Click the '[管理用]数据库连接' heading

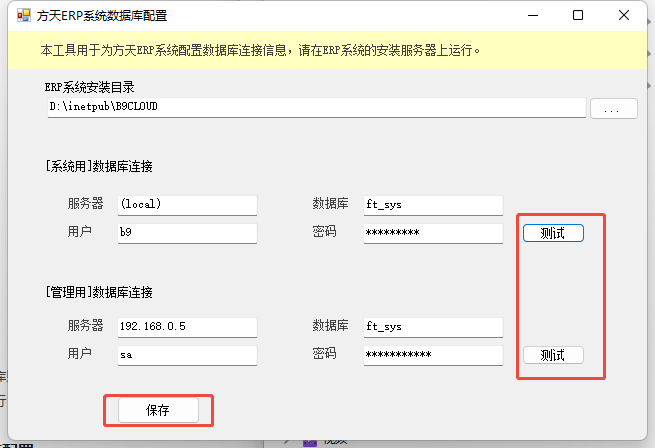click(99, 292)
